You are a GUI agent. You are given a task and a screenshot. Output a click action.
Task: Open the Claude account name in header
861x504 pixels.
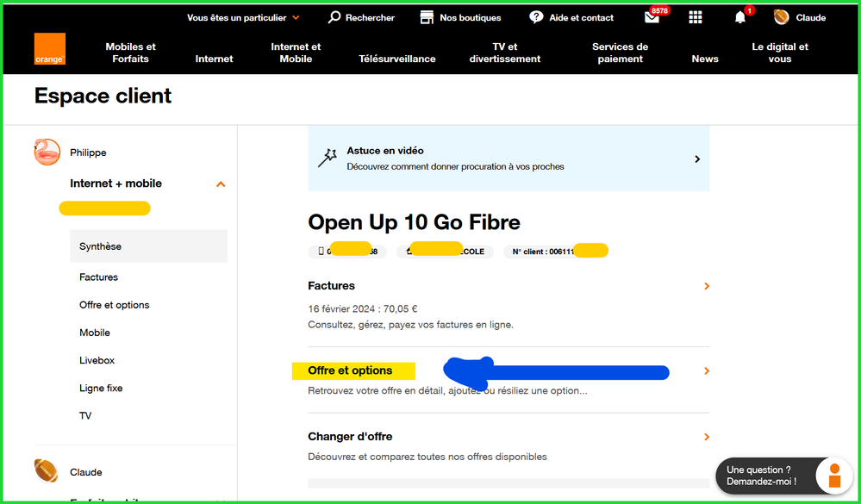point(810,17)
